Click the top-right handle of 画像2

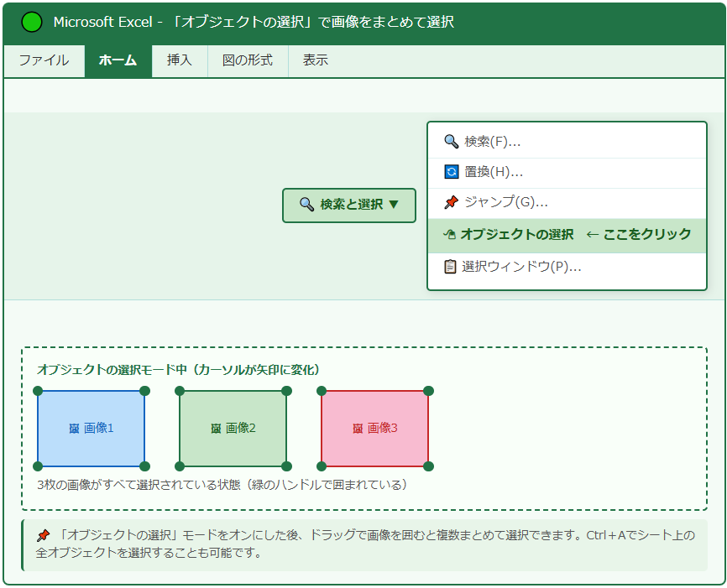point(287,391)
